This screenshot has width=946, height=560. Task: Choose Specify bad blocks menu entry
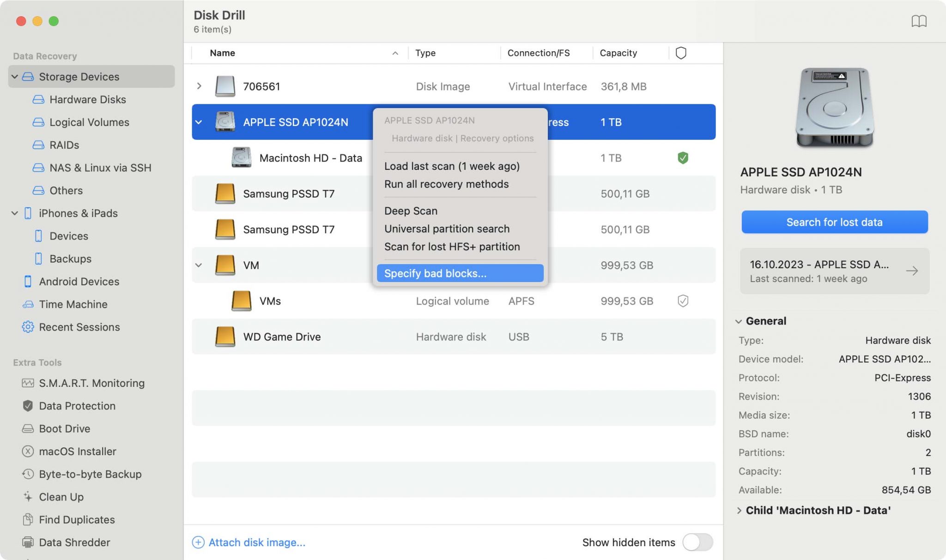[435, 273]
